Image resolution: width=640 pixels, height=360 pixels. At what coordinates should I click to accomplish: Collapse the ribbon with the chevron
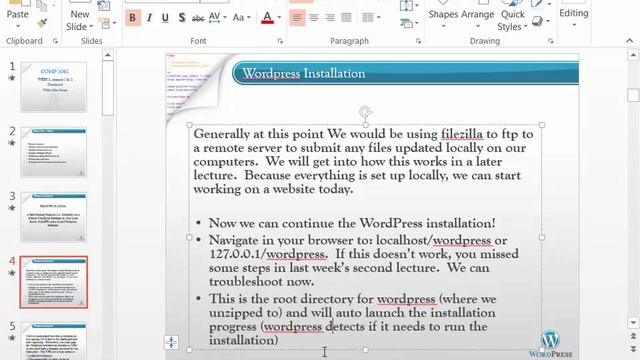pyautogui.click(x=630, y=41)
